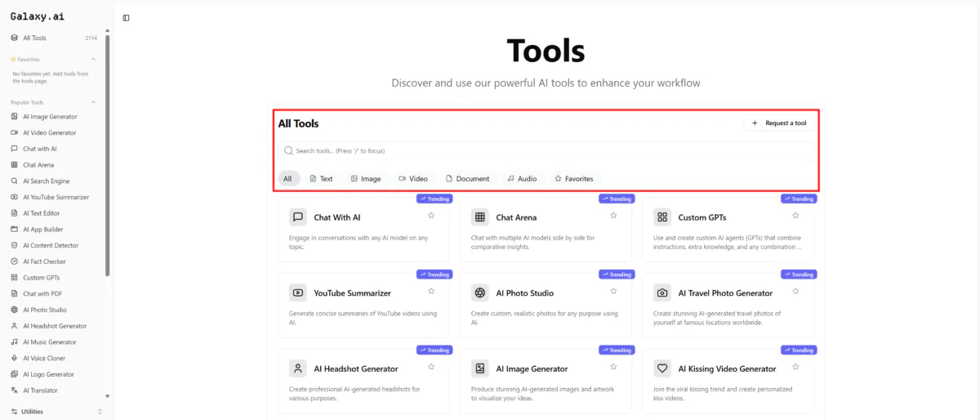Click the YouTube Summarizer card play icon

(298, 293)
